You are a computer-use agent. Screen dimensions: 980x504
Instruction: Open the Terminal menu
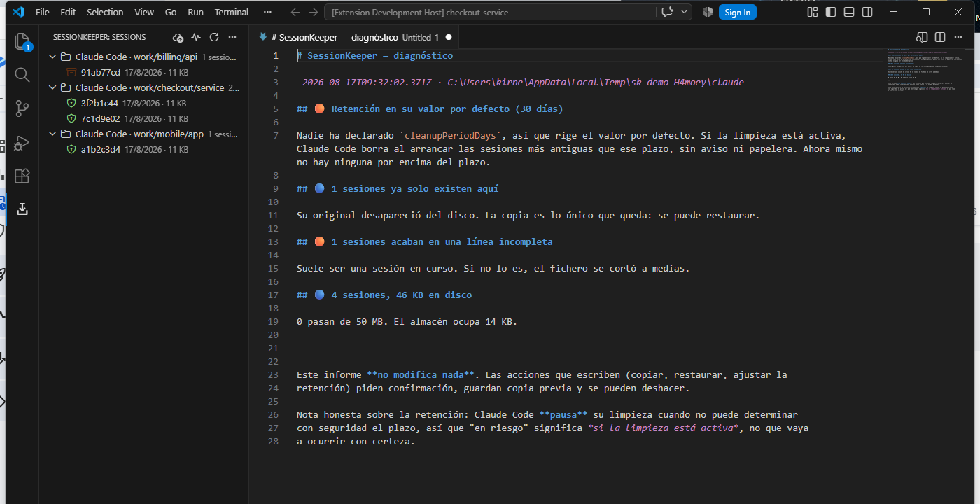[232, 12]
